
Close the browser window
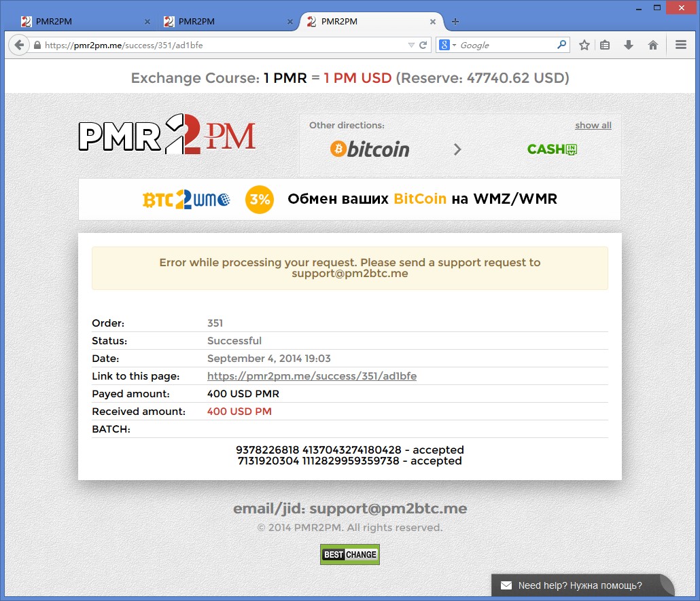click(682, 7)
